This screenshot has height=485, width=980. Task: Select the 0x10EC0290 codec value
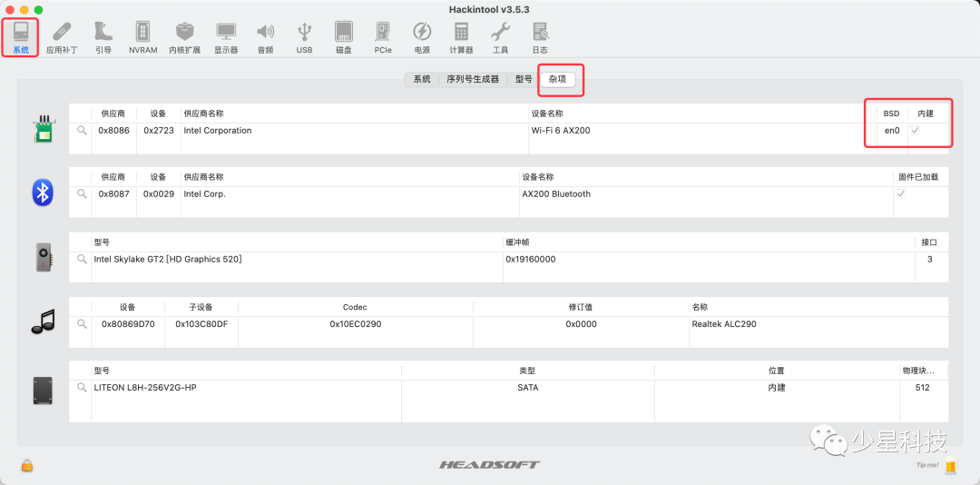[356, 324]
